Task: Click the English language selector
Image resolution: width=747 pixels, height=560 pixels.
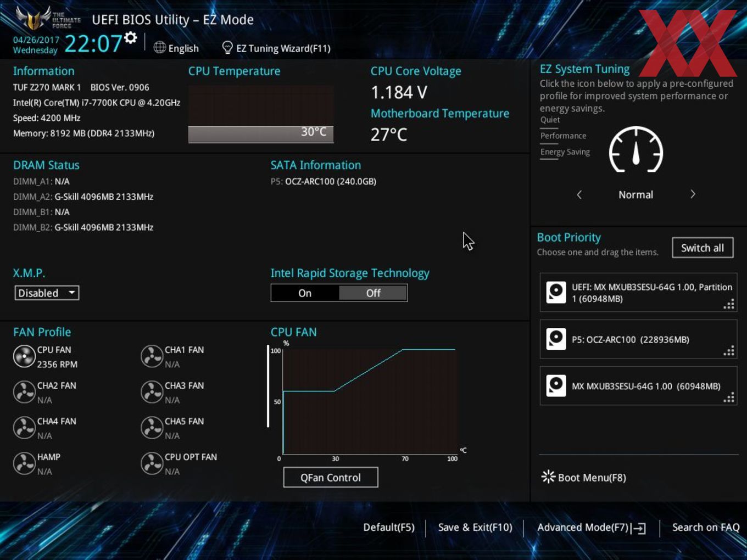Action: click(183, 48)
